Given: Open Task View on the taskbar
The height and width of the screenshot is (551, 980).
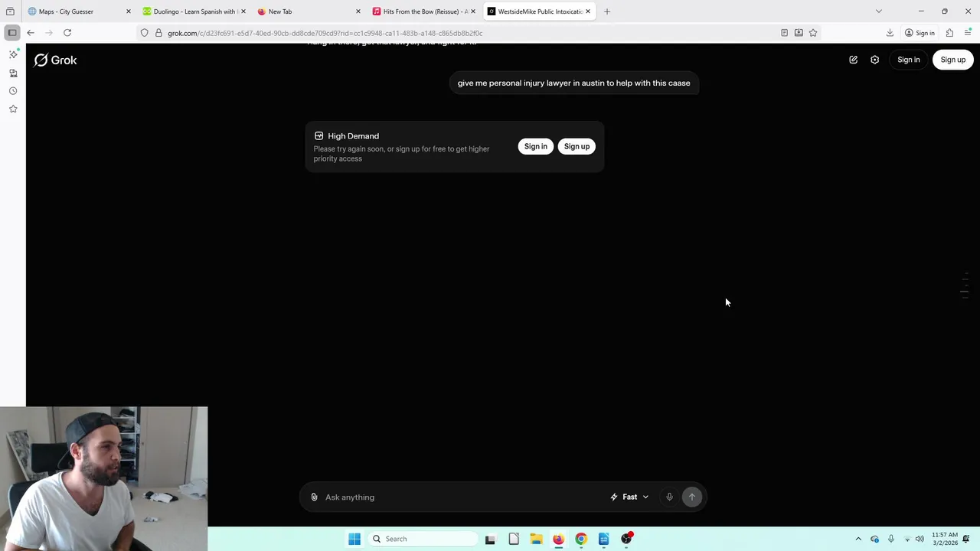Looking at the screenshot, I should [x=490, y=539].
